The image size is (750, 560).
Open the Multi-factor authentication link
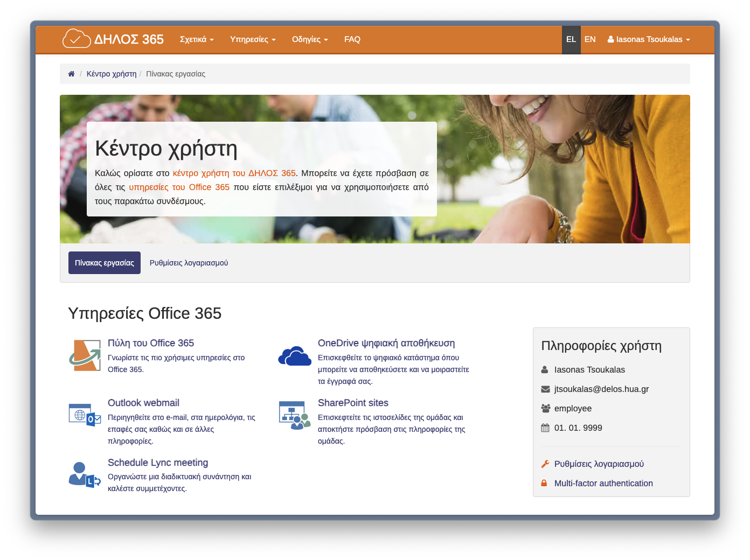tap(603, 484)
